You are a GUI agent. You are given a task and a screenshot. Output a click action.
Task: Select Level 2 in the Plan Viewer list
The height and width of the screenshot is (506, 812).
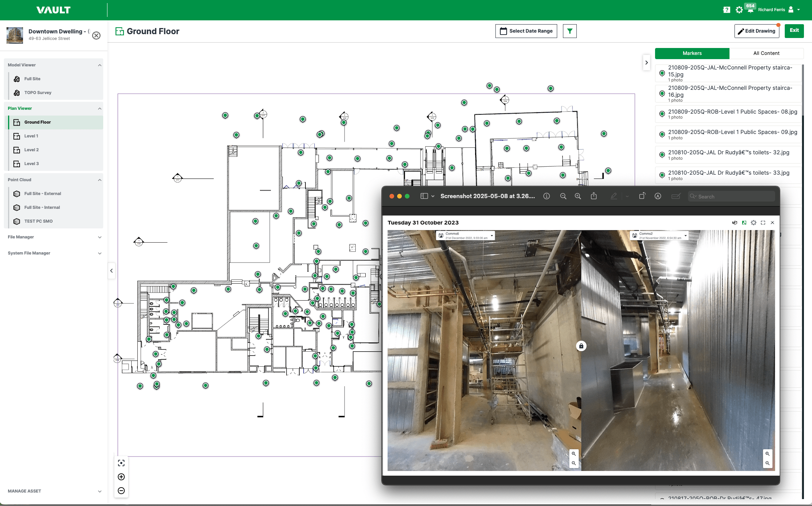click(31, 150)
